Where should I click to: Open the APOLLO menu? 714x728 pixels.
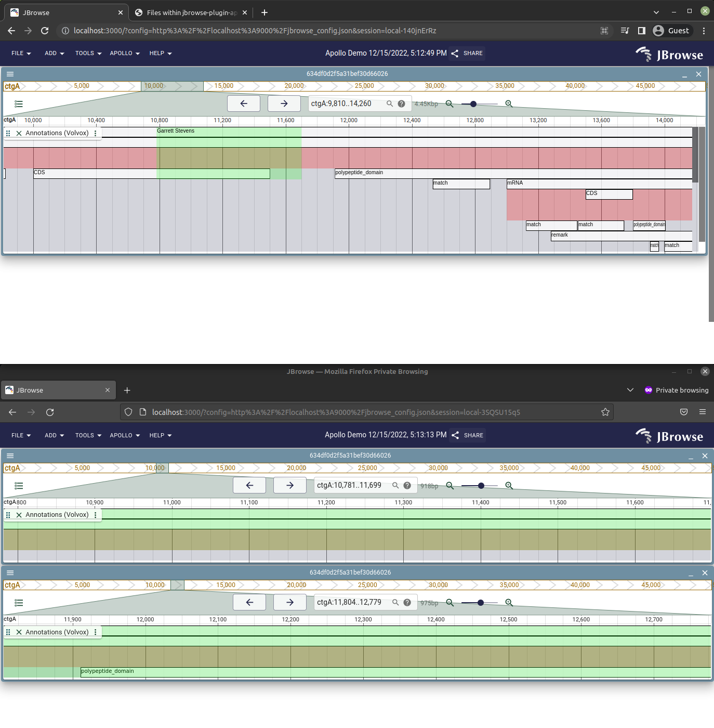tap(124, 53)
